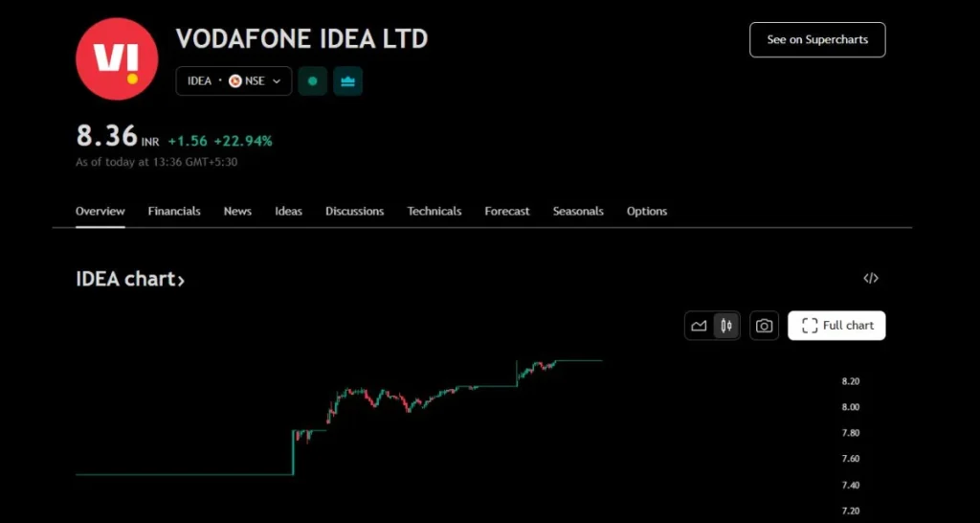
Task: Click the VODAFONE IDEA LTD title
Action: [301, 38]
